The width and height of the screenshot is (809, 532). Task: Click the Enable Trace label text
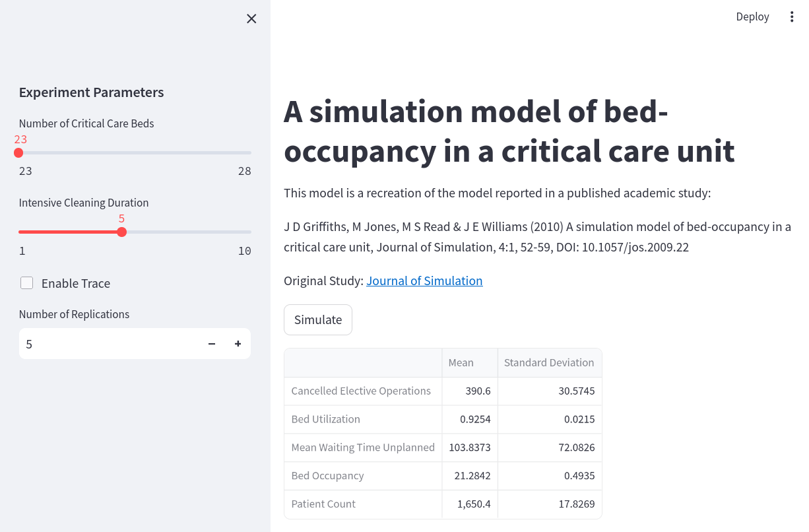click(x=76, y=284)
